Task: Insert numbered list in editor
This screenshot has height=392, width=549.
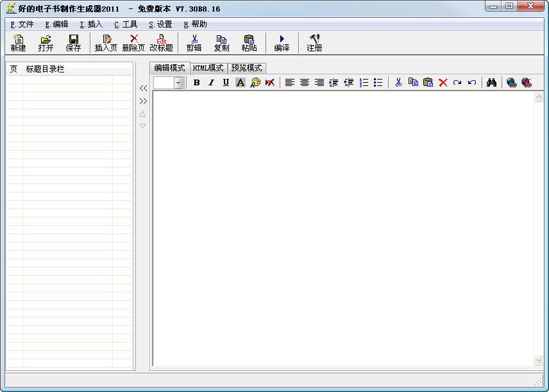Action: [364, 83]
